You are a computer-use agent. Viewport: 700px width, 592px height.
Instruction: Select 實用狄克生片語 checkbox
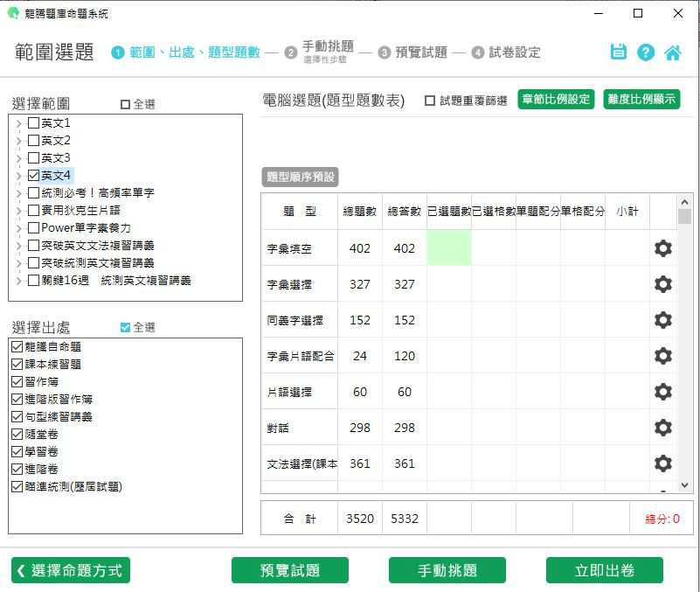[x=33, y=210]
